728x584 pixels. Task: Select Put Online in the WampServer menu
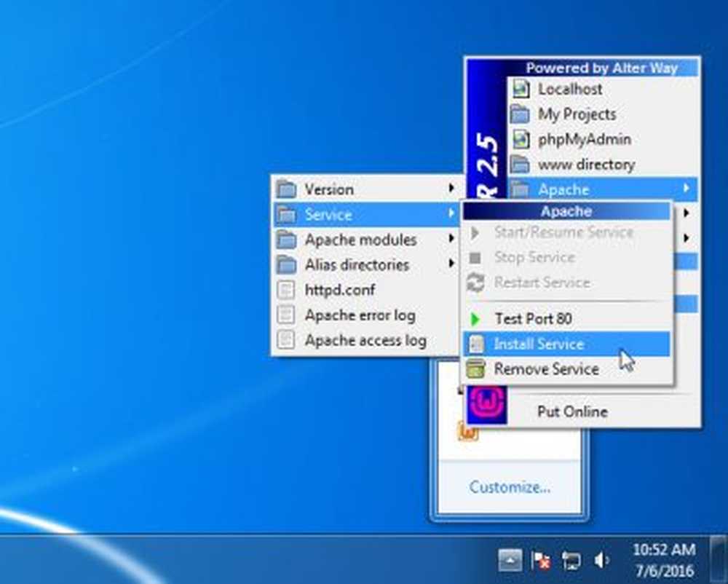pyautogui.click(x=572, y=411)
